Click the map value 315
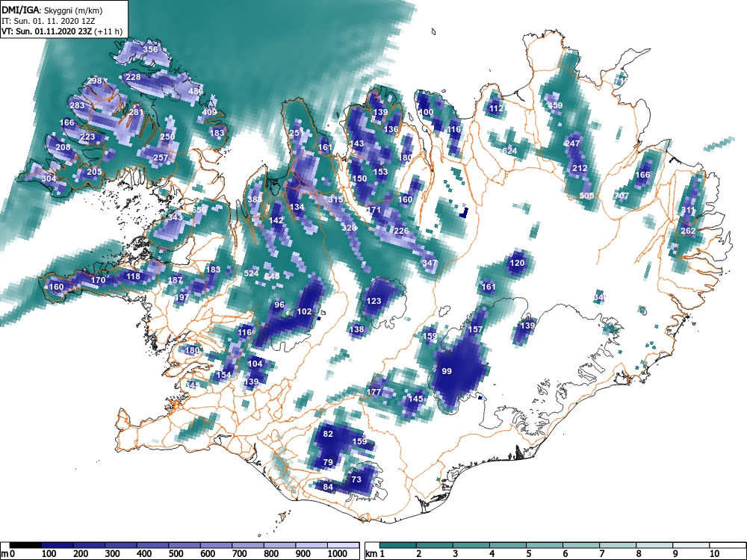This screenshot has height=560, width=747. click(335, 199)
